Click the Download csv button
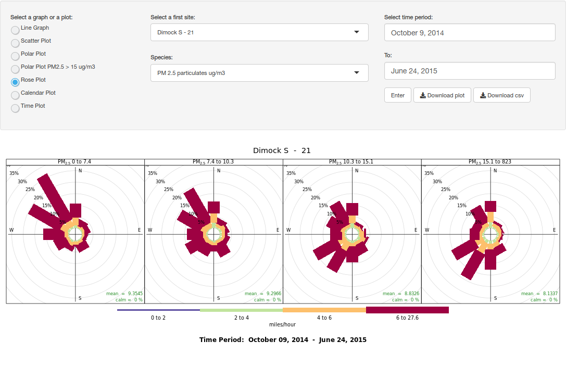Screen dimensions: 566x392 502,95
